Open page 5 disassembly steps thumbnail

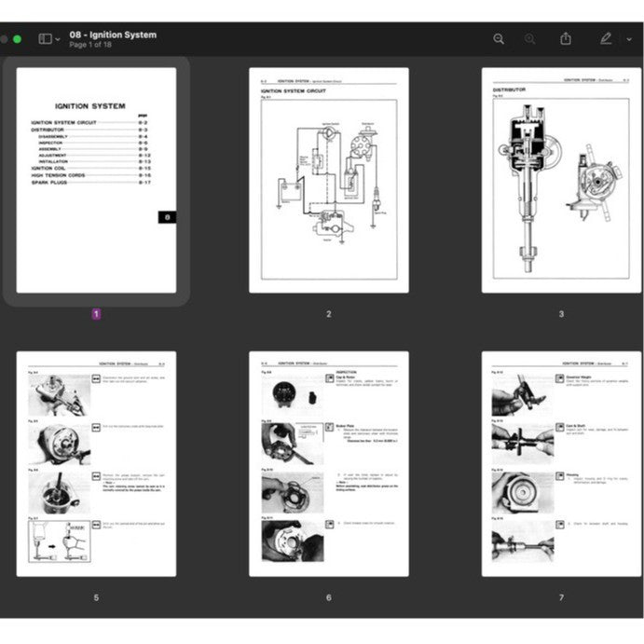click(x=96, y=463)
